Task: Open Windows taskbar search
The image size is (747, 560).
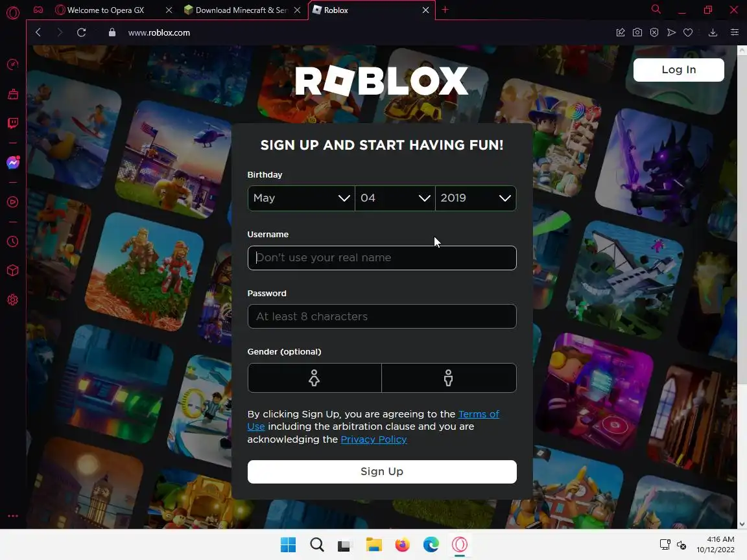Action: 317,544
